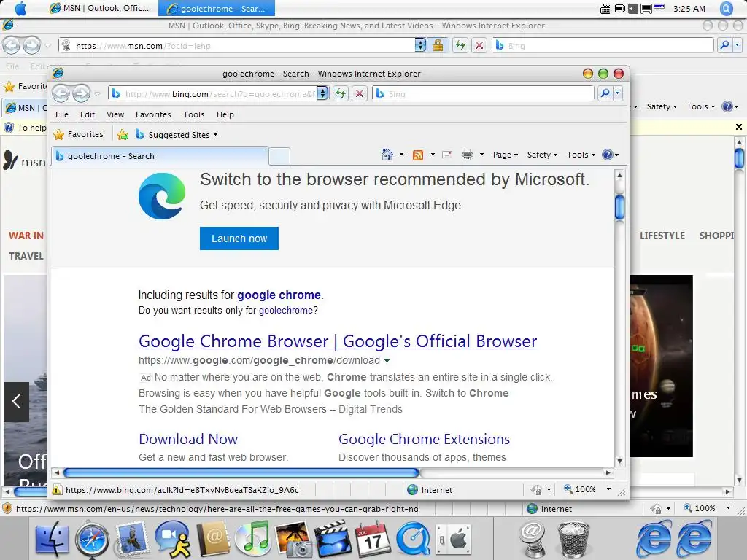Open the Help menu
747x560 pixels.
click(225, 114)
